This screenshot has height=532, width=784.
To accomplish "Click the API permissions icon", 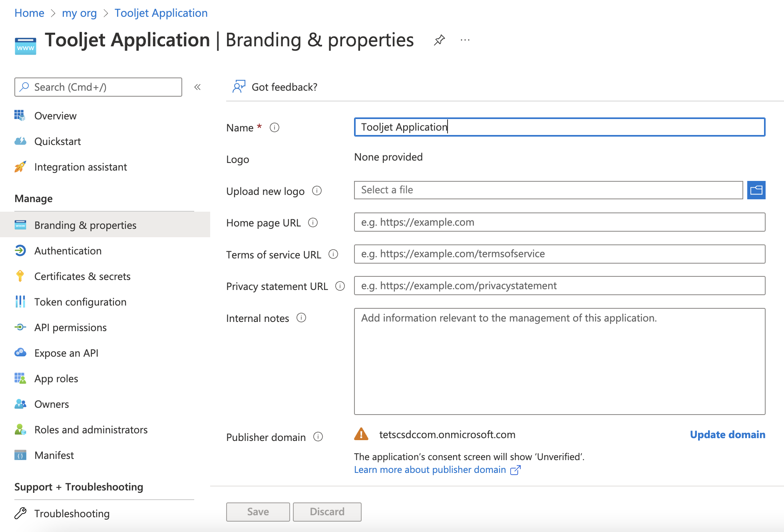I will (20, 327).
